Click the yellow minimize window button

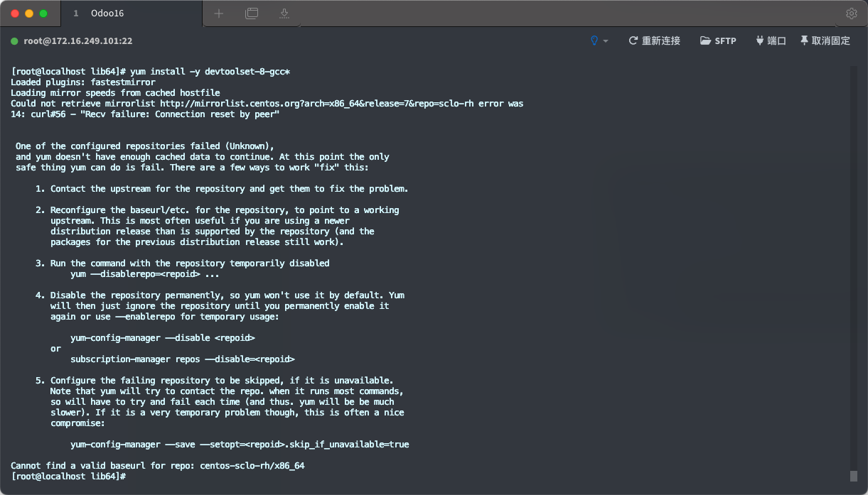[29, 13]
